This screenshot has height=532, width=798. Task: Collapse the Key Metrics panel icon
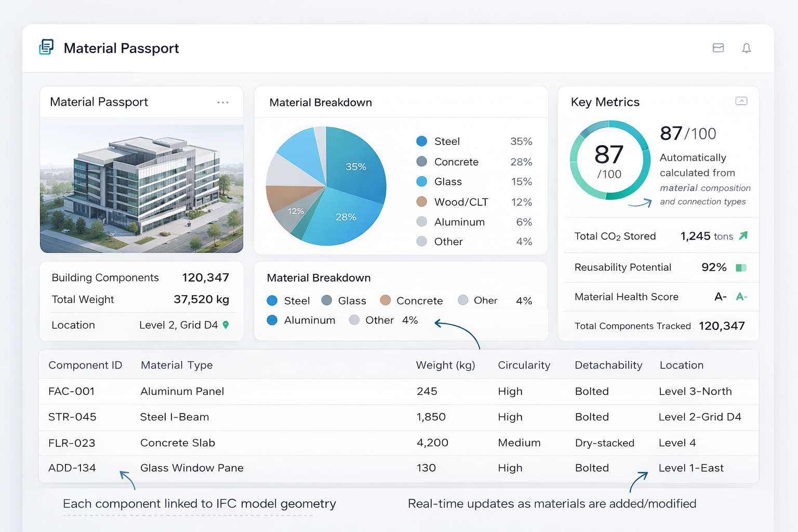[x=741, y=101]
